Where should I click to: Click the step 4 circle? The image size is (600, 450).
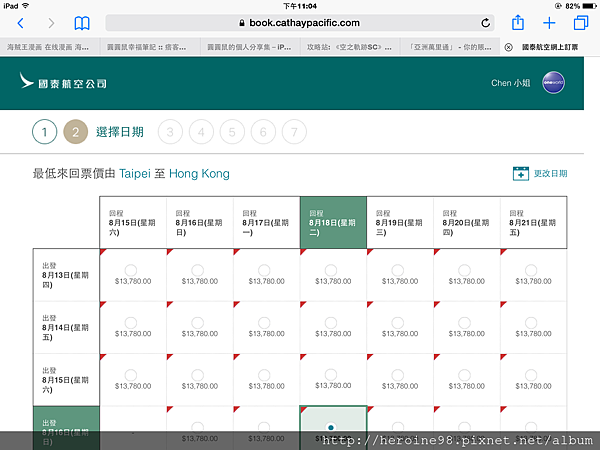point(201,132)
